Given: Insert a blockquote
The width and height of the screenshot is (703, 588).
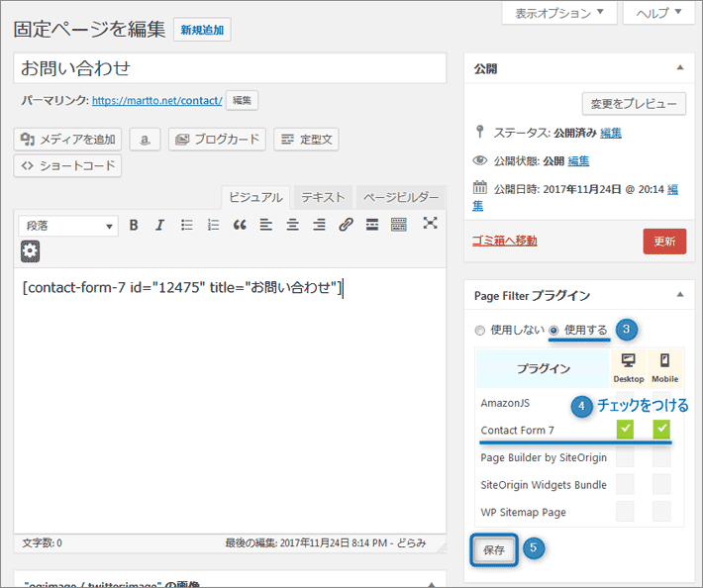Looking at the screenshot, I should coord(240,226).
